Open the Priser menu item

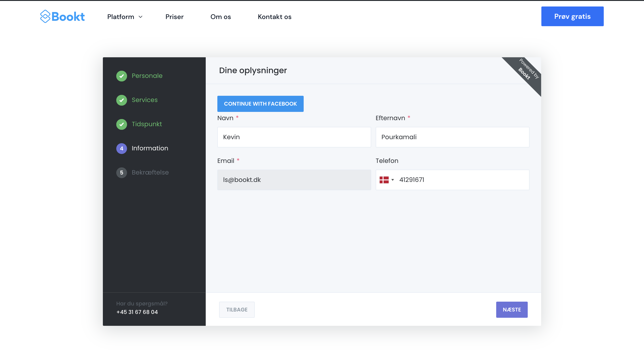(174, 17)
